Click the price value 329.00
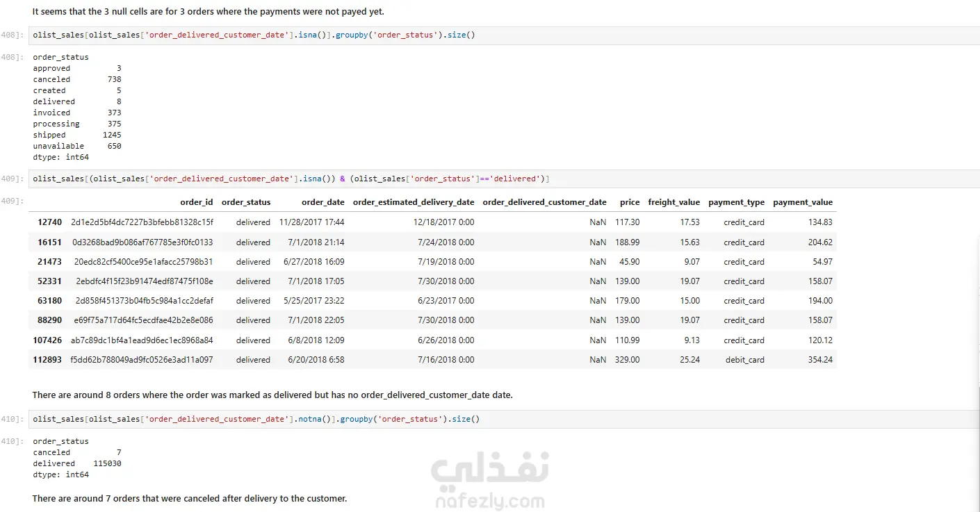 click(x=627, y=359)
